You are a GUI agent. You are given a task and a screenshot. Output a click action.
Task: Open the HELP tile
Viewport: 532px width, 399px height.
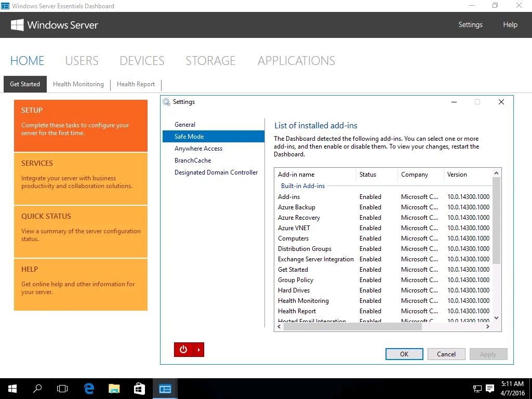tap(81, 285)
